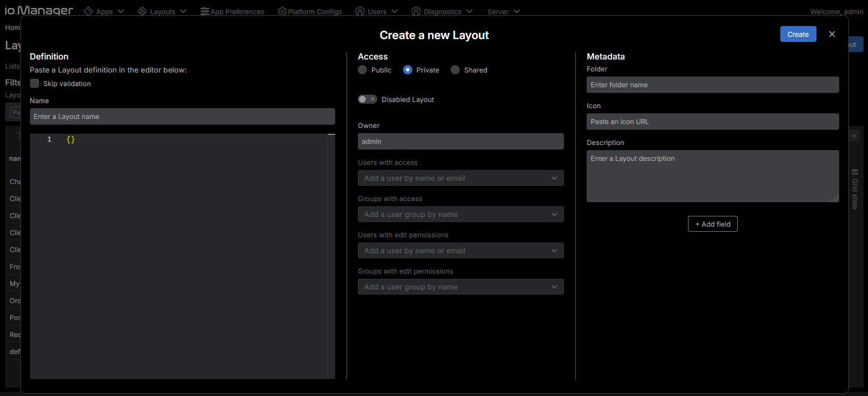Screen dimensions: 868x396
Task: Click the + Add field button
Action: pos(713,224)
